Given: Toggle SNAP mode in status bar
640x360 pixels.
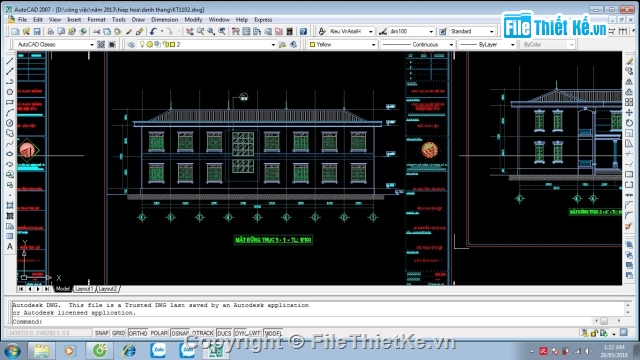Looking at the screenshot, I should coord(102,333).
